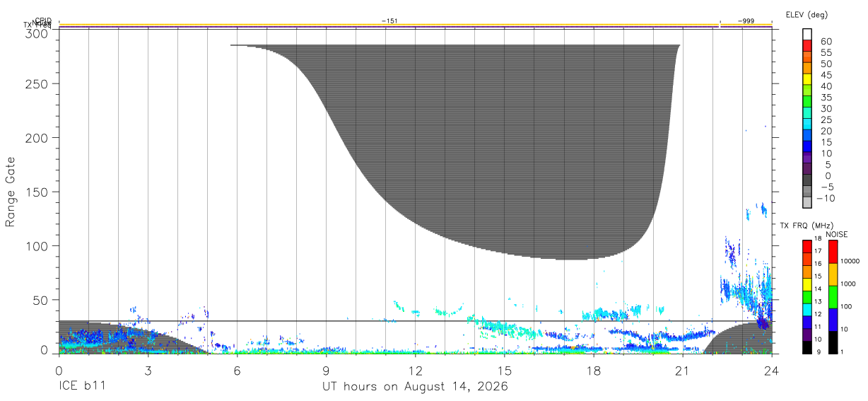Click the blue NOISE swatch between 100 and 10
Screen dimensions: 868x401
click(833, 320)
